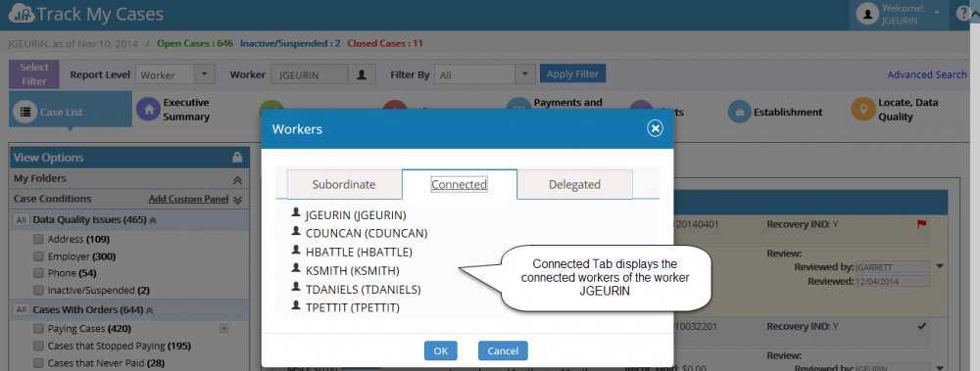Toggle the View Options lock icon
The width and height of the screenshot is (980, 371).
pos(237,158)
